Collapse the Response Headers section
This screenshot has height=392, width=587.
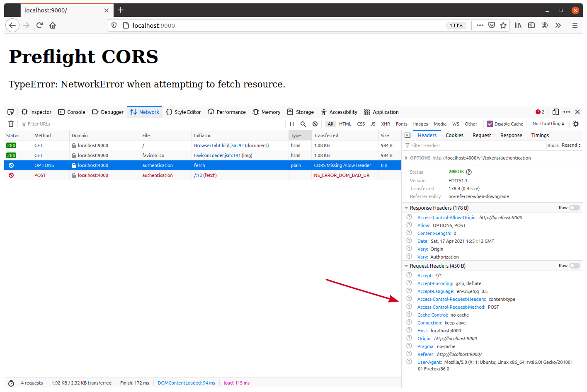(406, 208)
